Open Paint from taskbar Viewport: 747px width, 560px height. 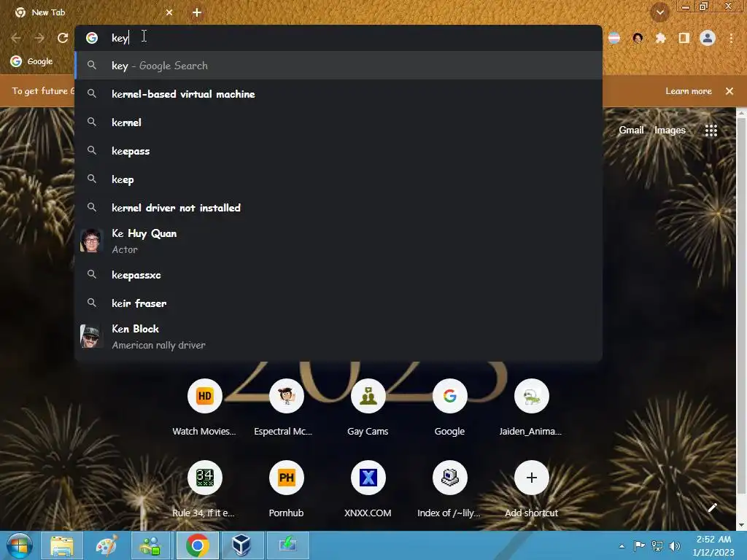107,545
